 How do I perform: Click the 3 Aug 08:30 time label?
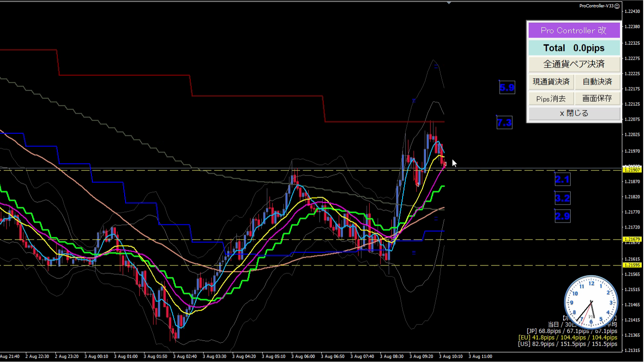391,356
